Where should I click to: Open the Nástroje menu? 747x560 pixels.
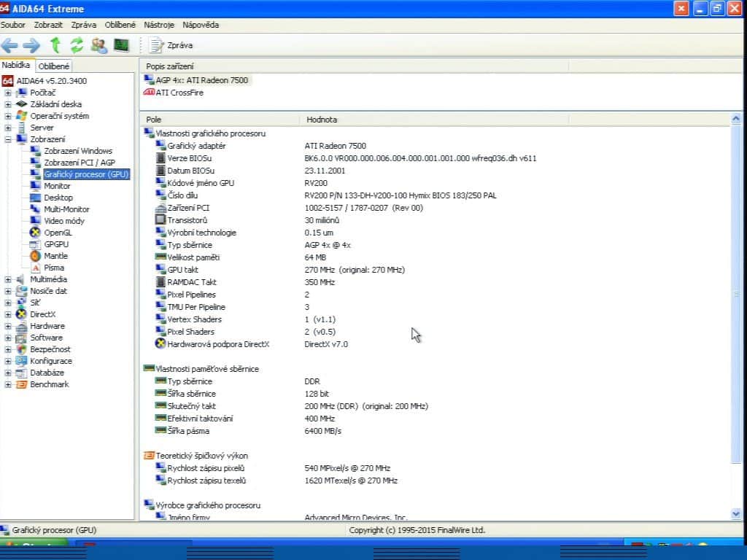tap(158, 25)
